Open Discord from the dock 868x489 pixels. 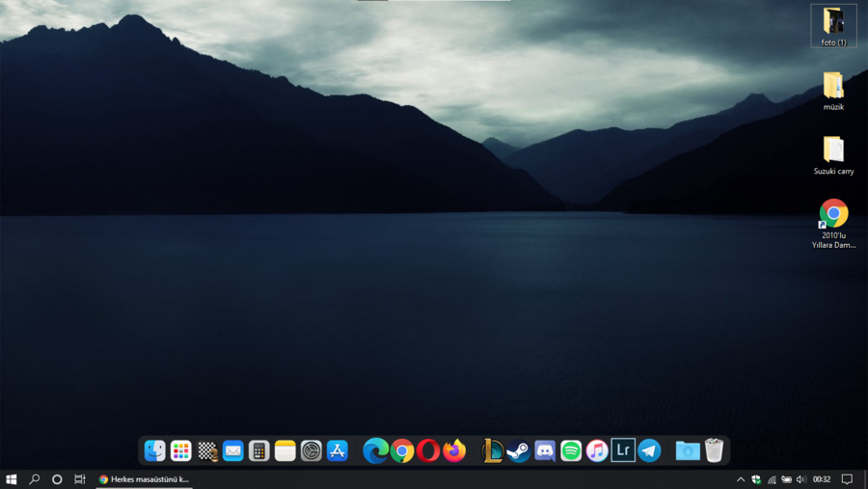(x=545, y=451)
